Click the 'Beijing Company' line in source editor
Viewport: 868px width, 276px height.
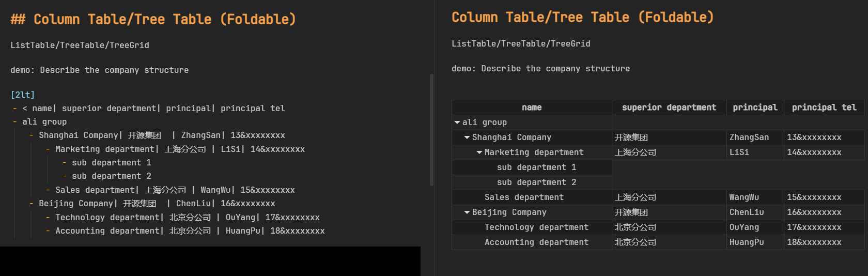coord(76,204)
